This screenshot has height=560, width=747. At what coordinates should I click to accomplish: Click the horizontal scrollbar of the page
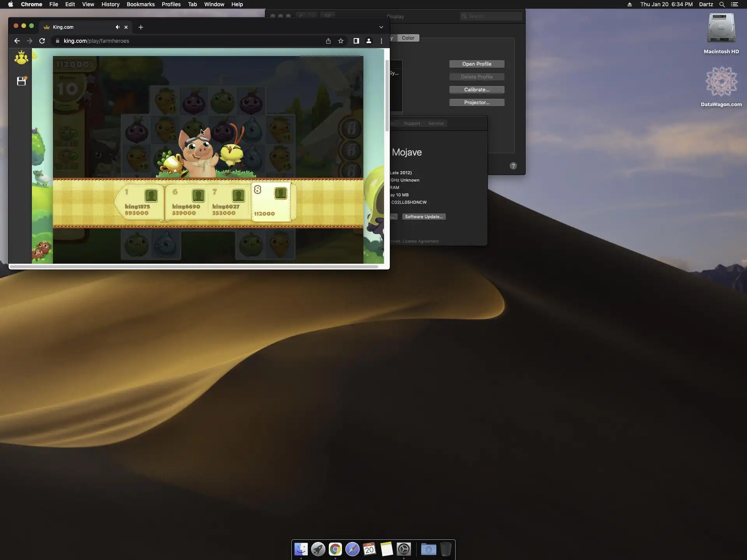193,267
